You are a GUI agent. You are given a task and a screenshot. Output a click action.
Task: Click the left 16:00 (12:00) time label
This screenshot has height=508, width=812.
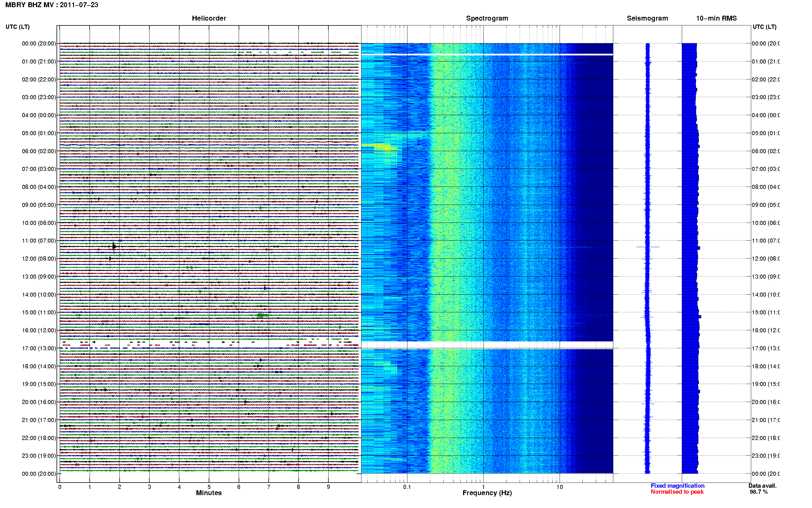39,330
